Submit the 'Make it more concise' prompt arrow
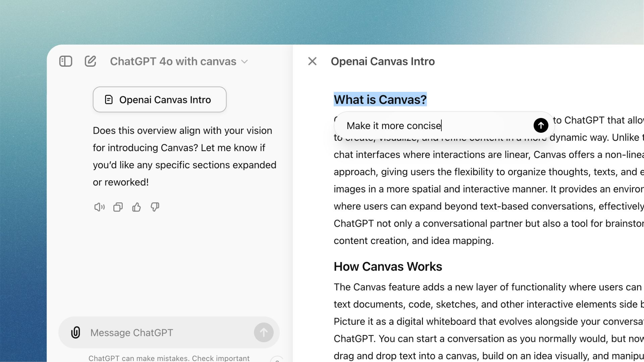The height and width of the screenshot is (362, 644). (541, 125)
